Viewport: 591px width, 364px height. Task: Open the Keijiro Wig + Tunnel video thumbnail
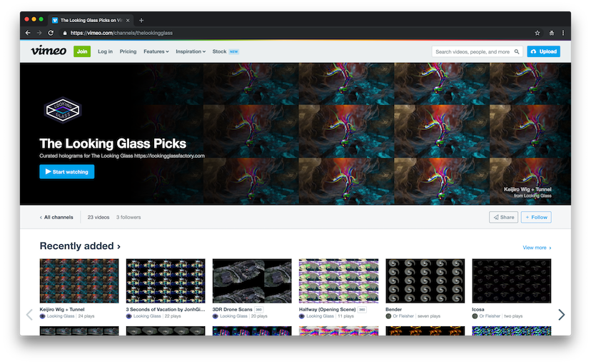tap(79, 280)
